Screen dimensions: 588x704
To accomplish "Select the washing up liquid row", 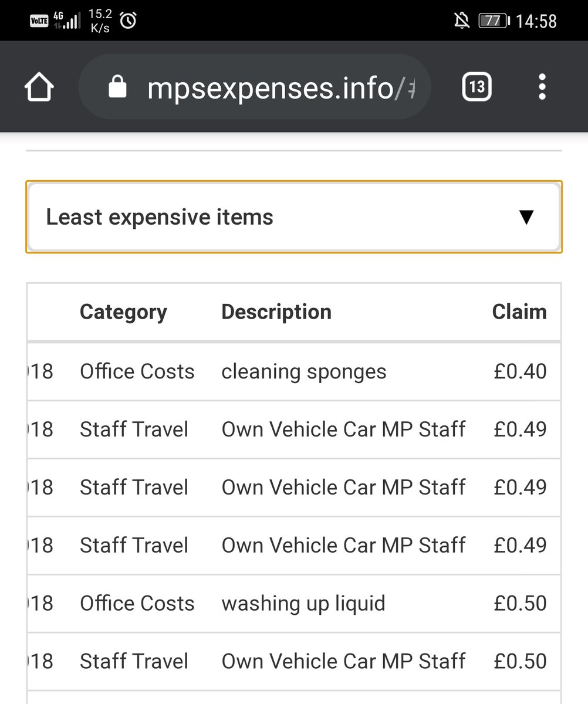I will [x=303, y=603].
